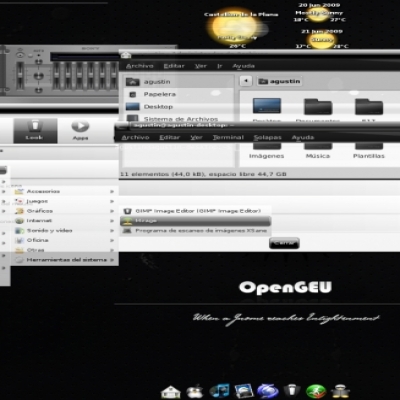Open the Ver menu in file manager
The width and height of the screenshot is (400, 400).
point(201,66)
